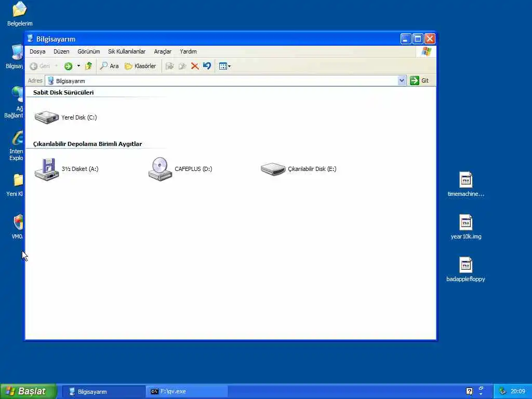Select the Internet Explorer desktop icon
The height and width of the screenshot is (399, 532).
[18, 138]
